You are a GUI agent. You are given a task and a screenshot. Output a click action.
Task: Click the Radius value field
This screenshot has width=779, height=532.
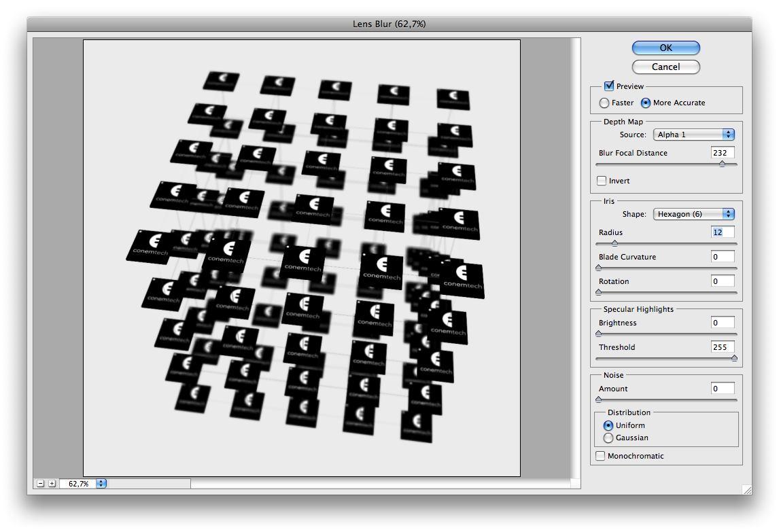coord(723,232)
